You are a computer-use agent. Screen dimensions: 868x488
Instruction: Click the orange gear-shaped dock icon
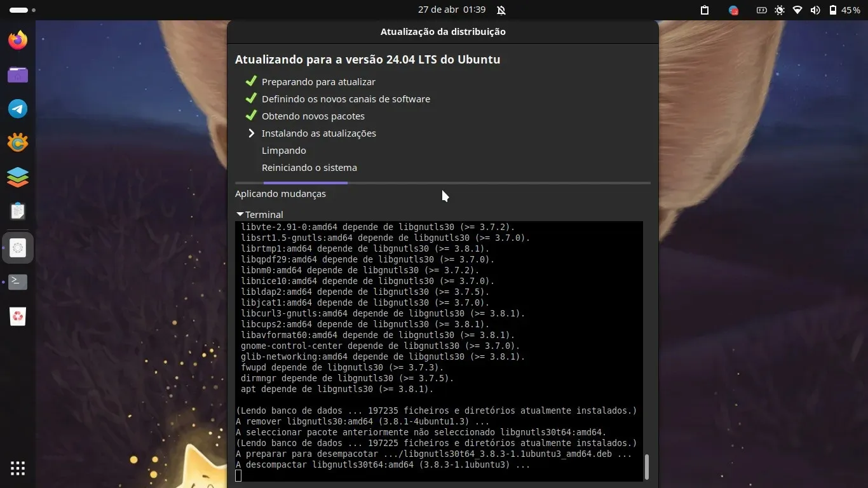tap(18, 143)
